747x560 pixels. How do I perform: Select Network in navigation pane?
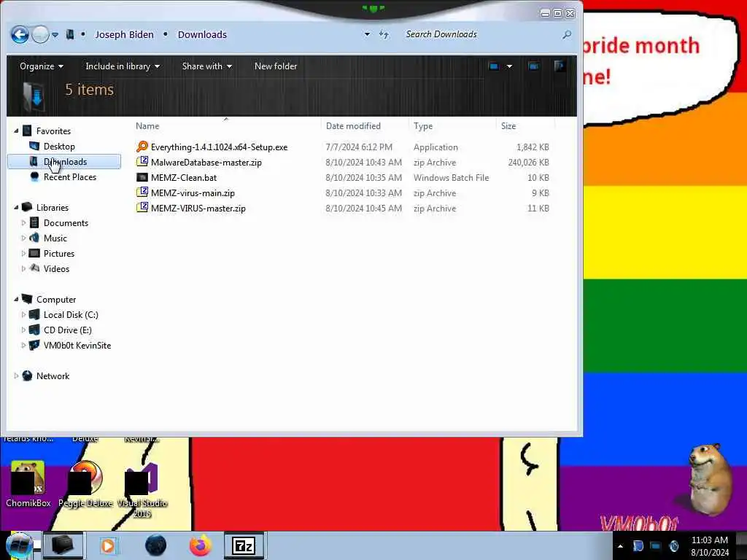click(53, 376)
